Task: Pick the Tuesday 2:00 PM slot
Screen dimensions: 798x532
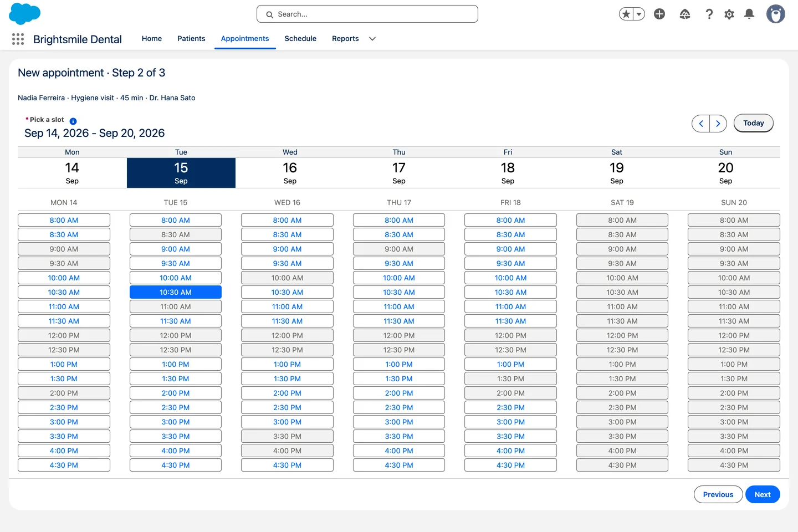Action: pos(176,393)
